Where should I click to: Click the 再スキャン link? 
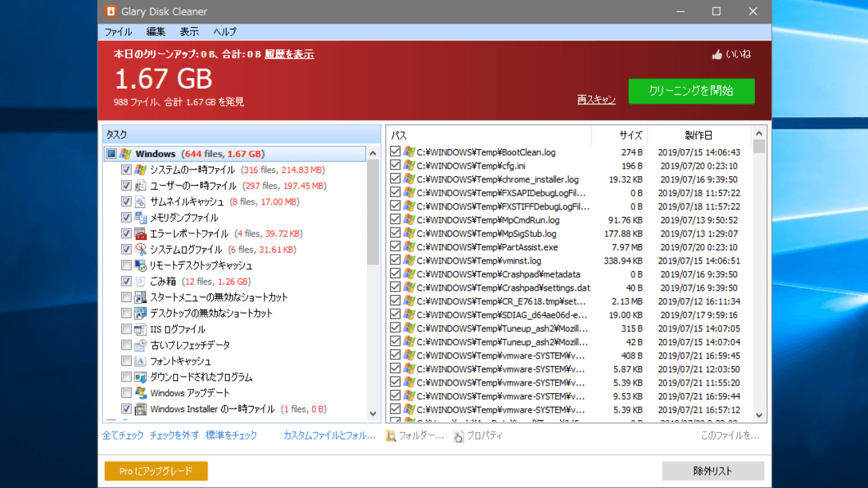597,100
